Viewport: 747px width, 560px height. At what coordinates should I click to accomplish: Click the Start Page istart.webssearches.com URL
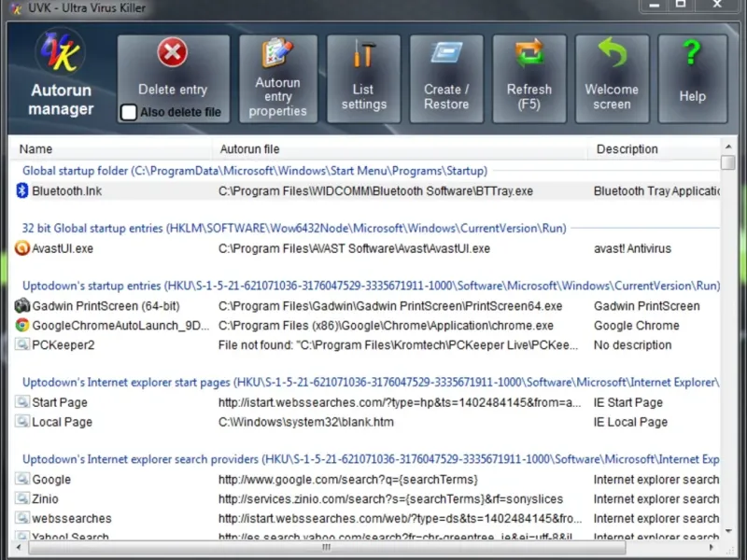pos(400,403)
